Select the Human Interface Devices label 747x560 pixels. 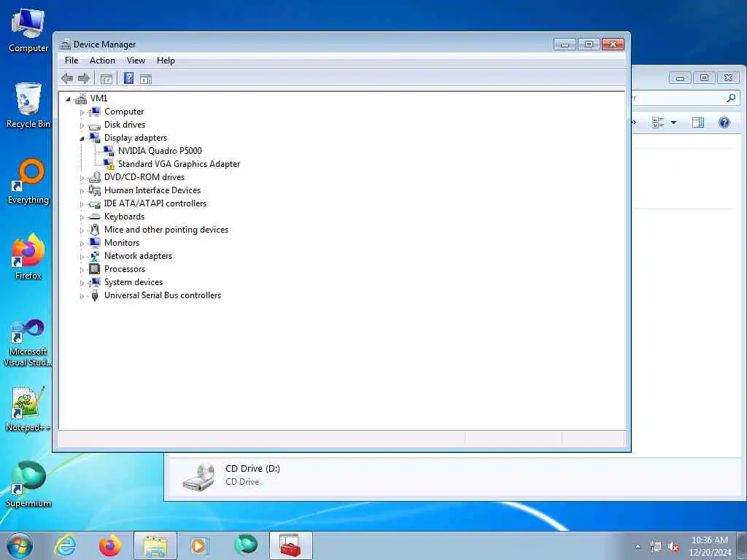[152, 190]
